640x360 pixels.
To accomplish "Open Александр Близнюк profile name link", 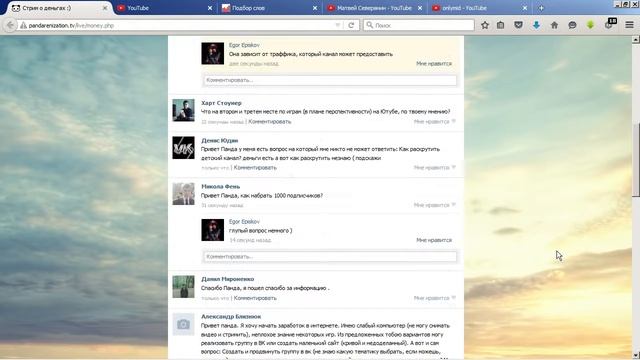I will [231, 317].
